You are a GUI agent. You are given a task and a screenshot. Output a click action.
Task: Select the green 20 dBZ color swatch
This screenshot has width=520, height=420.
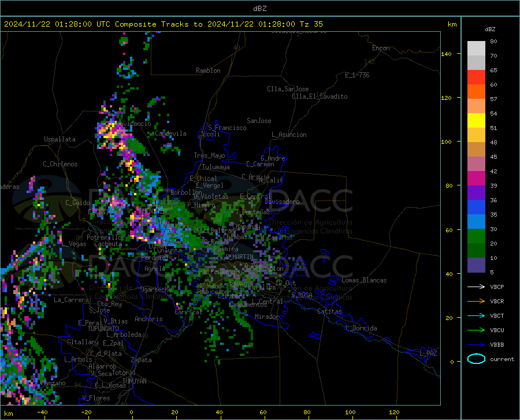pos(476,236)
